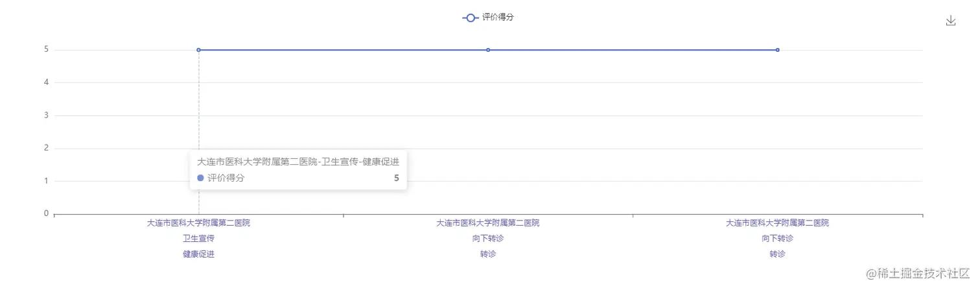Click the 评价得分 legend marker icon

click(x=471, y=18)
